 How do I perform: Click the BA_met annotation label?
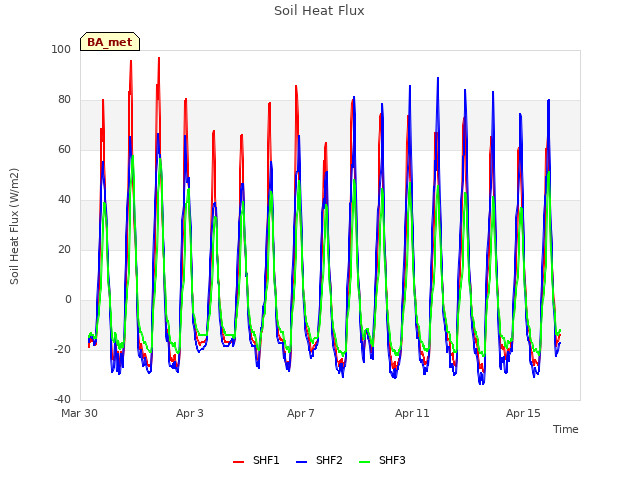(110, 42)
